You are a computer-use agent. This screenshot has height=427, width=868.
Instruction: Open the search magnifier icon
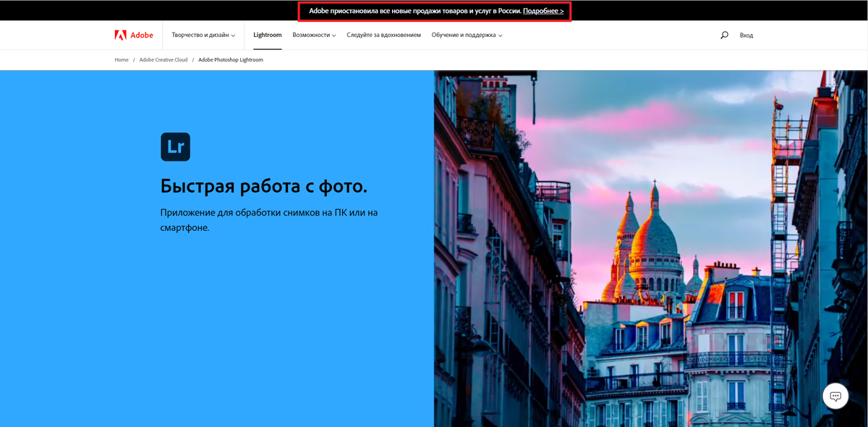pos(724,34)
